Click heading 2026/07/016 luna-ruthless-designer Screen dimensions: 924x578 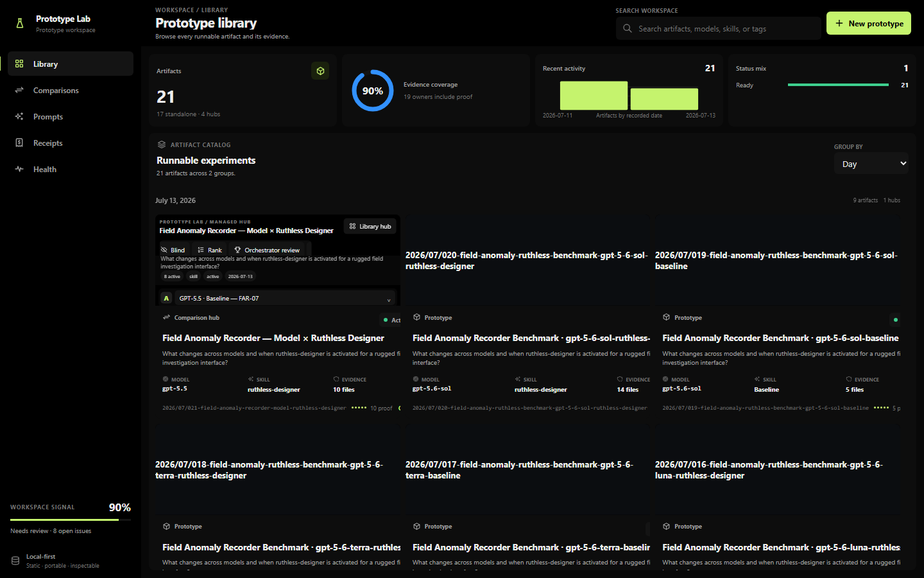[769, 469]
